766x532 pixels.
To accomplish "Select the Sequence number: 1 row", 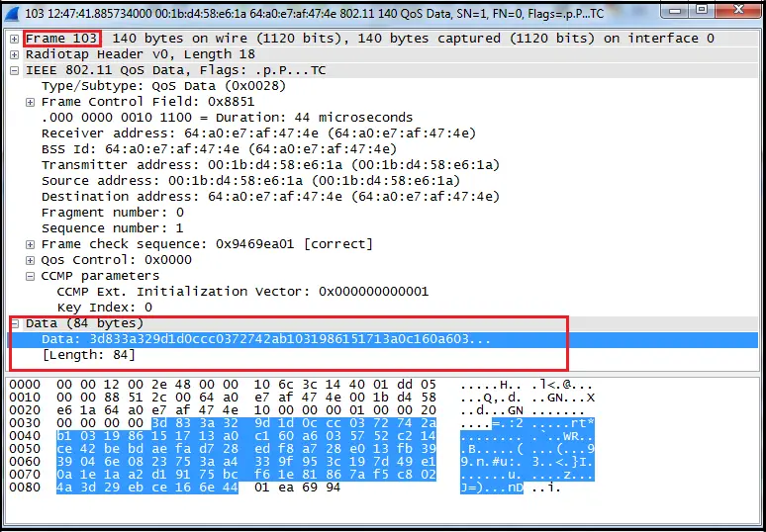I will tap(383, 228).
